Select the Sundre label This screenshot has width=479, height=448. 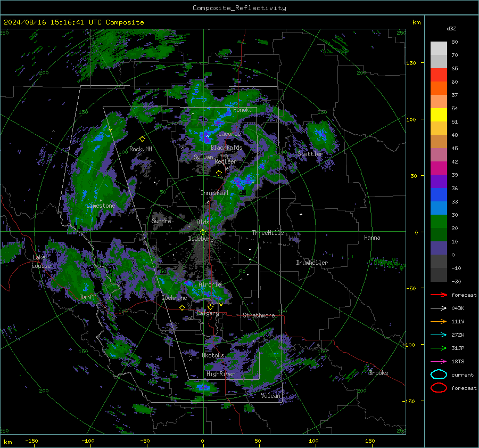[161, 221]
